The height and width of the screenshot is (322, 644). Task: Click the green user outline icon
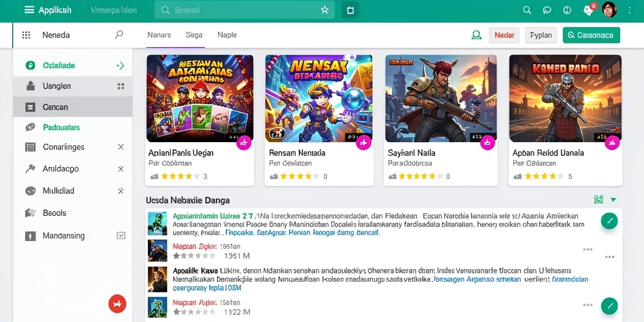point(477,35)
